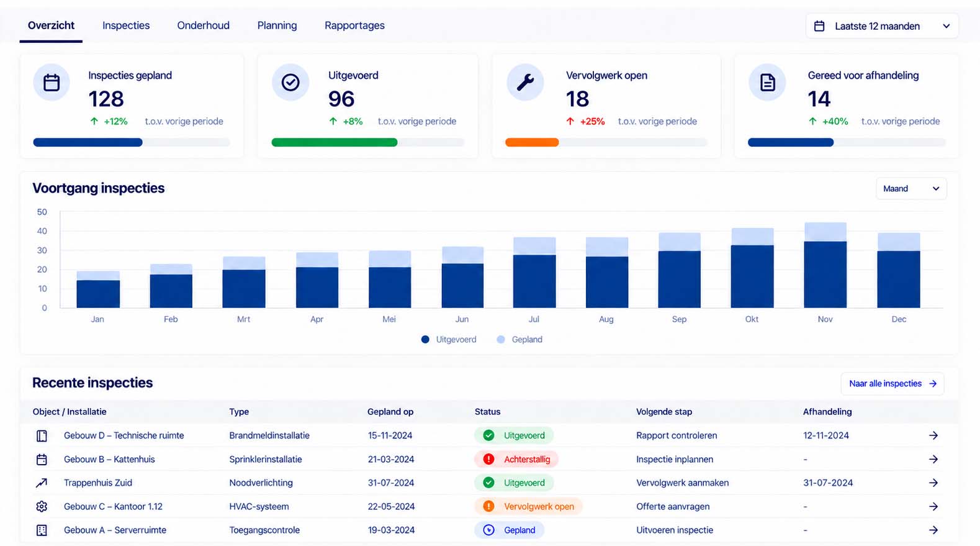This screenshot has width=980, height=546.
Task: Switch to the Overzicht tab
Action: 51,25
